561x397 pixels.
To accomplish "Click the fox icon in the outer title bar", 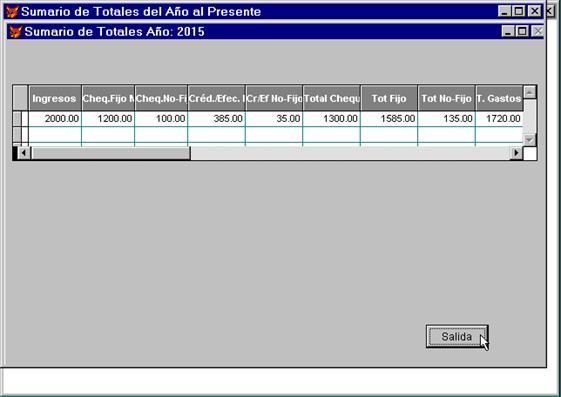I will (13, 12).
